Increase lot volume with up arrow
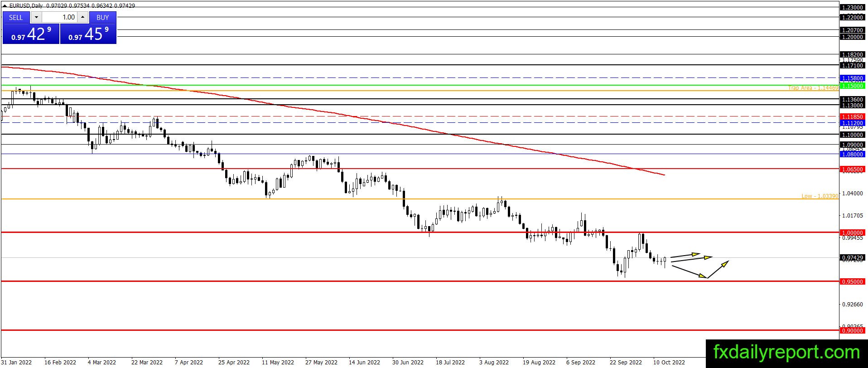 click(x=82, y=17)
